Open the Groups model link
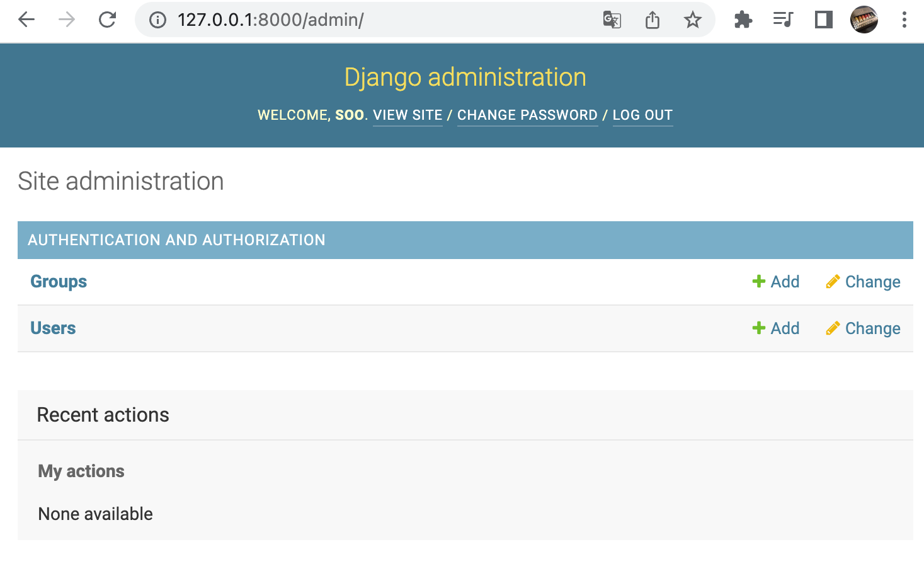 59,282
